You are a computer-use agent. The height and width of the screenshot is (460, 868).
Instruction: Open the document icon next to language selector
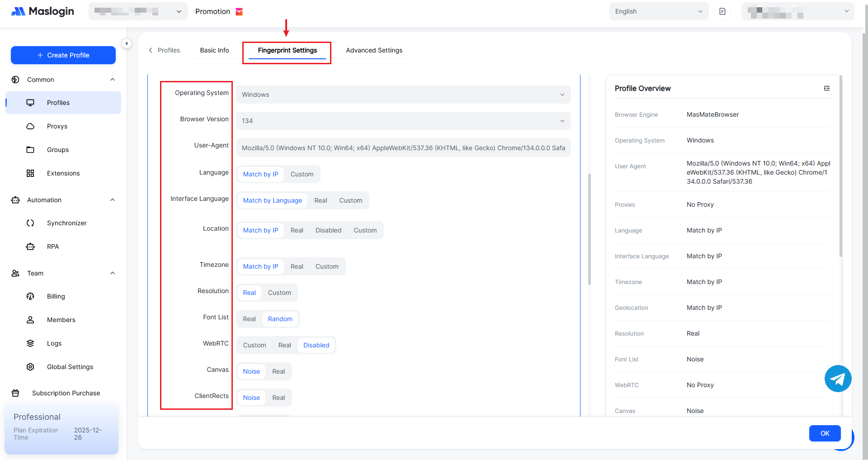pos(722,11)
